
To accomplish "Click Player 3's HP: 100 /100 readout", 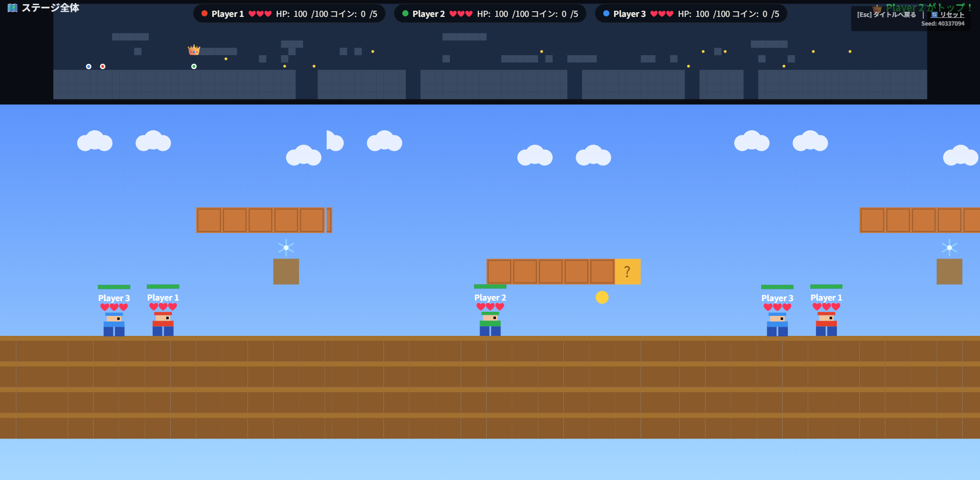I will (x=704, y=14).
